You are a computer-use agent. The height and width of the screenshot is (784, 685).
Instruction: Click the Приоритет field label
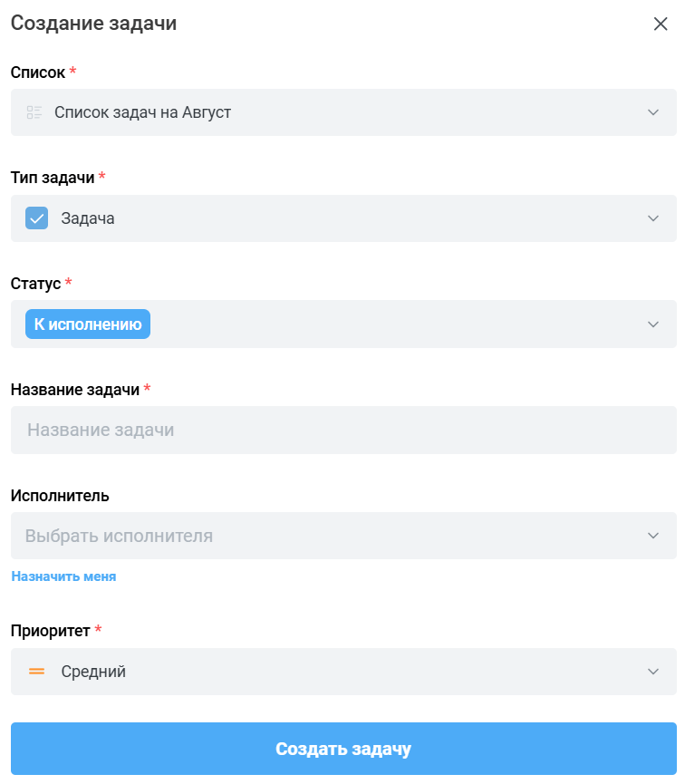click(51, 631)
